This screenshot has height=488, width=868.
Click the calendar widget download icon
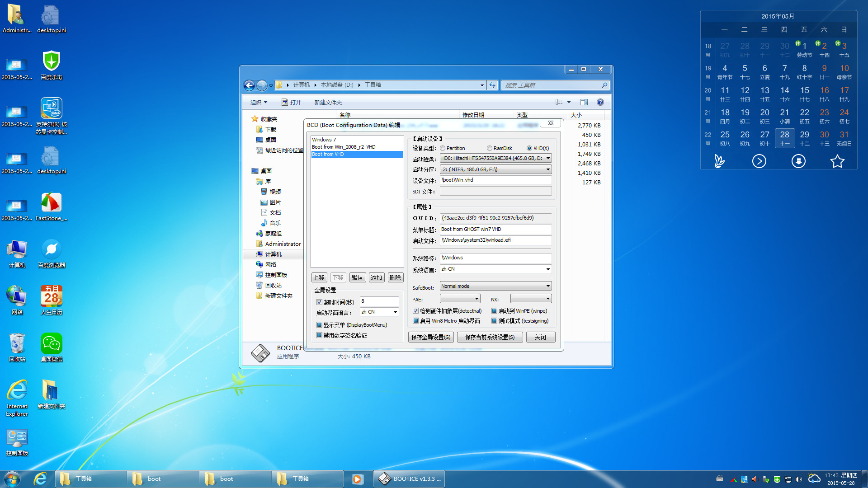tap(798, 161)
